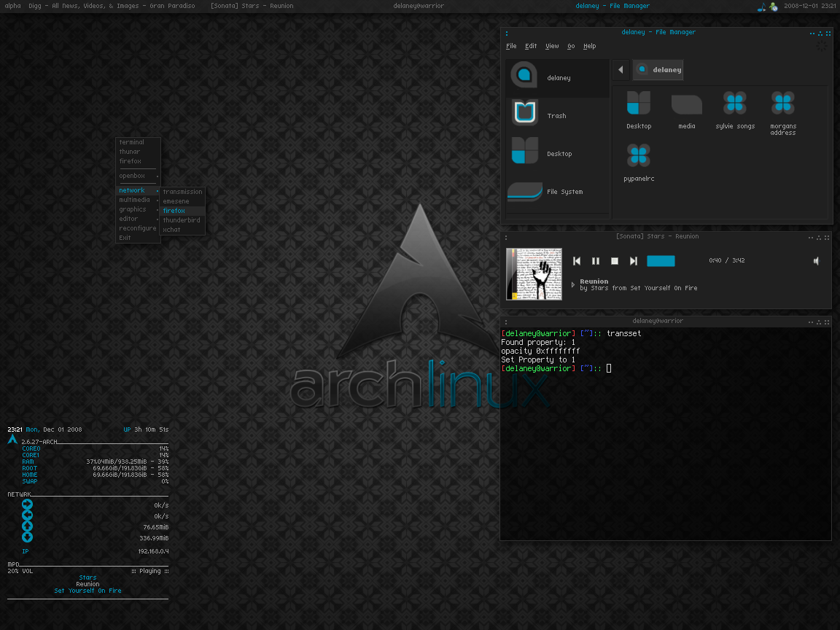Open the File menu in File Manager
This screenshot has width=840, height=630.
coord(511,46)
